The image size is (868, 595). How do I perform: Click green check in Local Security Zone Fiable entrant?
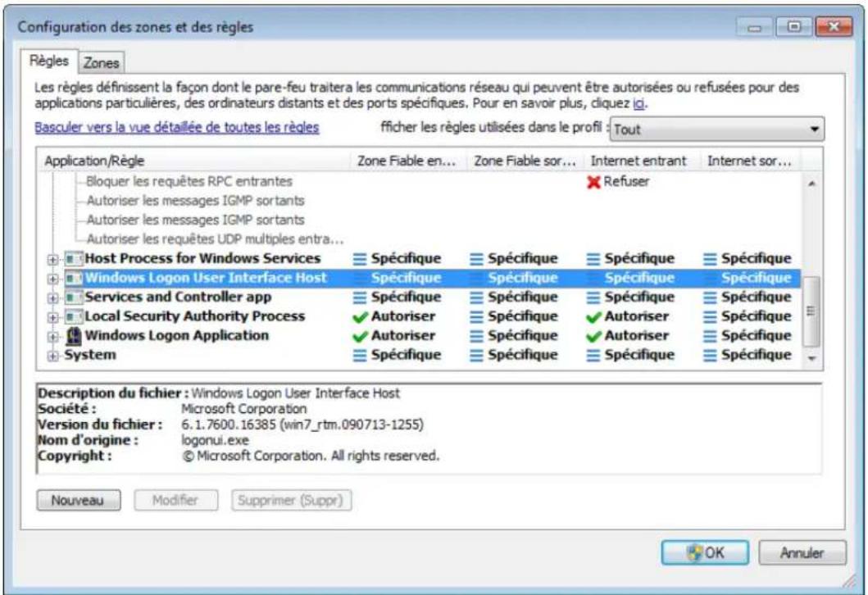pyautogui.click(x=360, y=317)
